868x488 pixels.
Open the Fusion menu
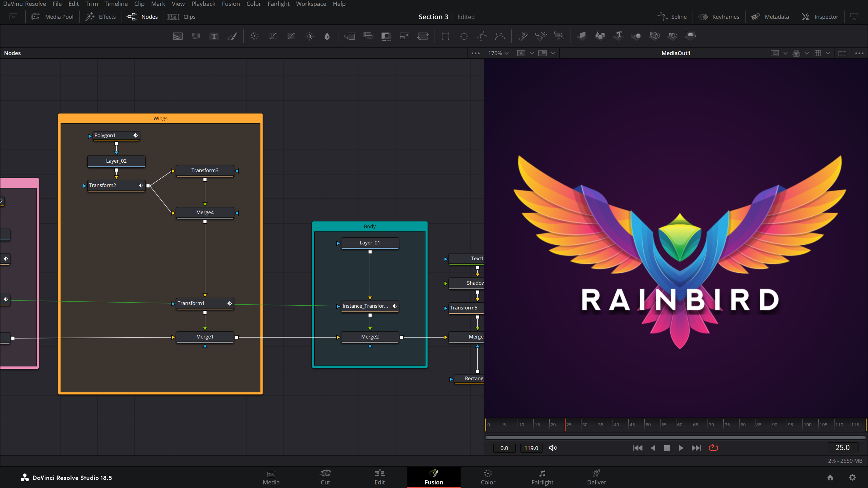(231, 4)
